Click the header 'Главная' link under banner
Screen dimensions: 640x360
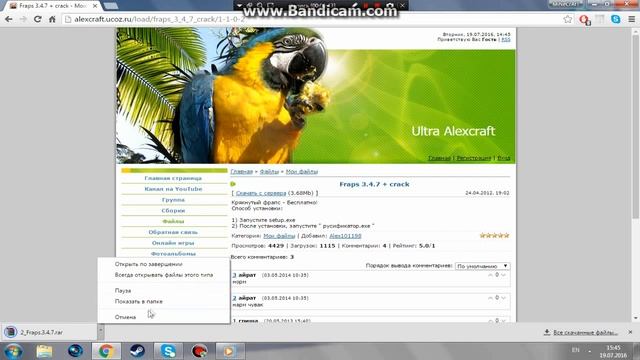[x=439, y=158]
